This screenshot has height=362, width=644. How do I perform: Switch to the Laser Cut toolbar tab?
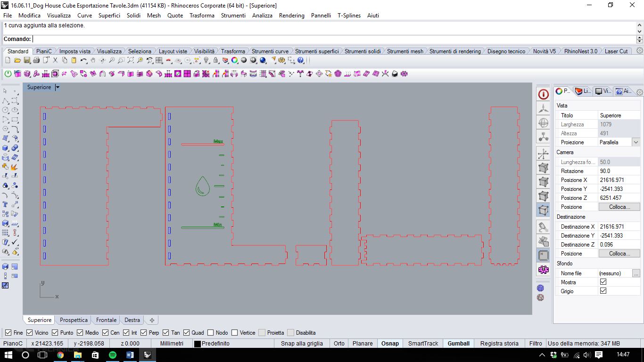tap(616, 51)
